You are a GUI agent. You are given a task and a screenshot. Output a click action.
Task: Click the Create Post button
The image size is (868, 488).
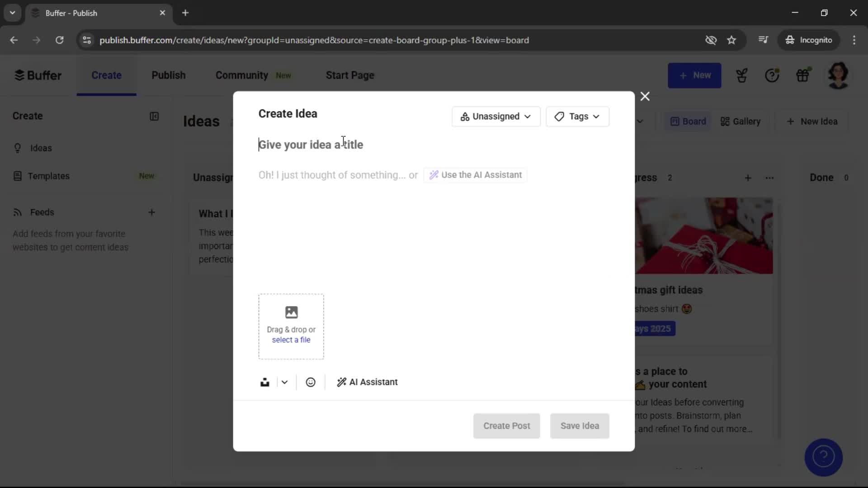(506, 426)
